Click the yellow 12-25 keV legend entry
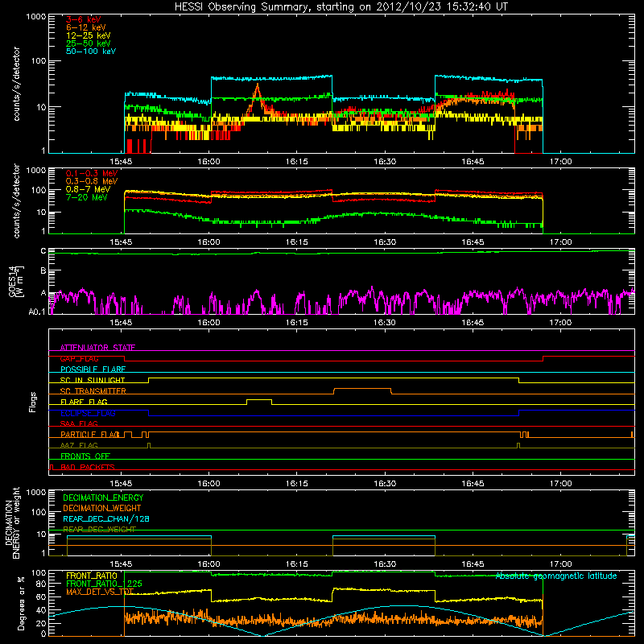 [x=89, y=35]
